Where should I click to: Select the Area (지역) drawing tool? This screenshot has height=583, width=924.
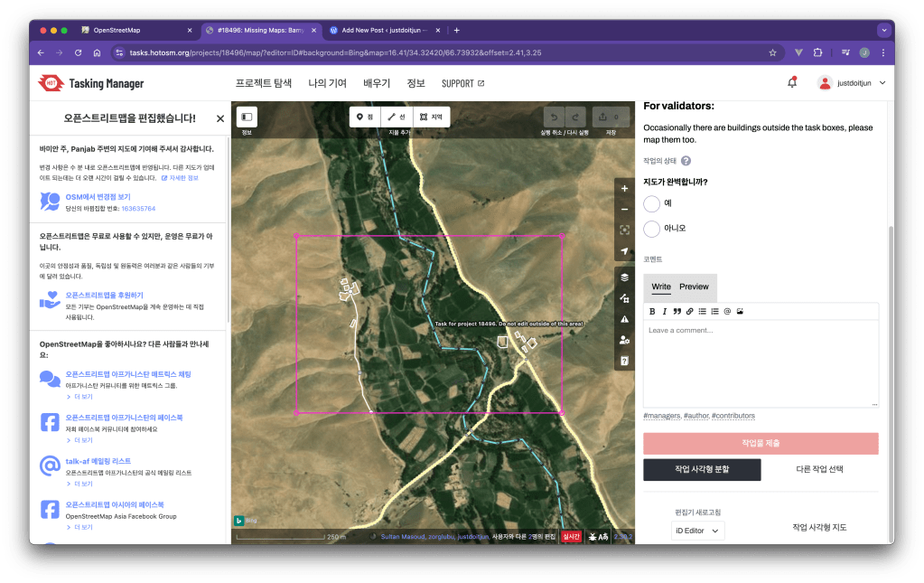pyautogui.click(x=431, y=117)
